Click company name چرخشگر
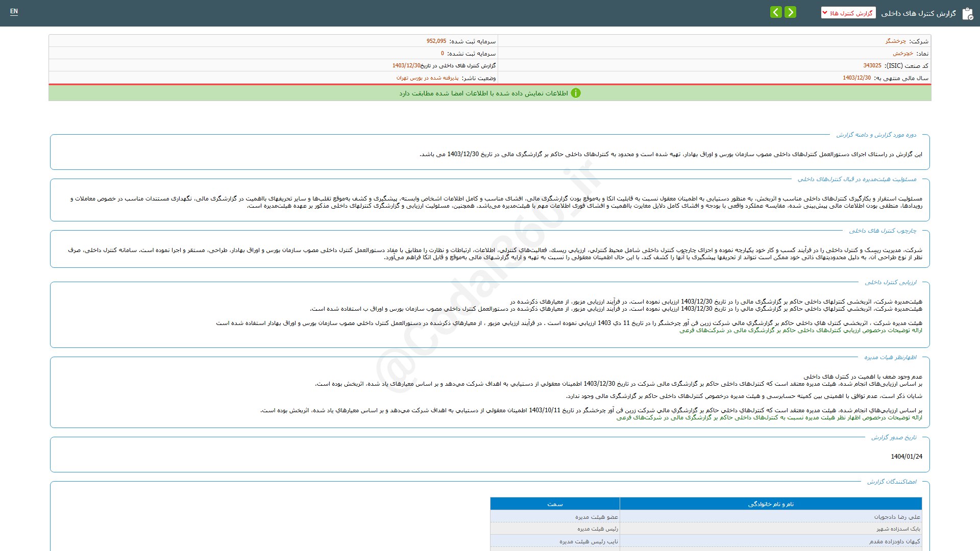Viewport: 980px width, 551px height. [896, 41]
